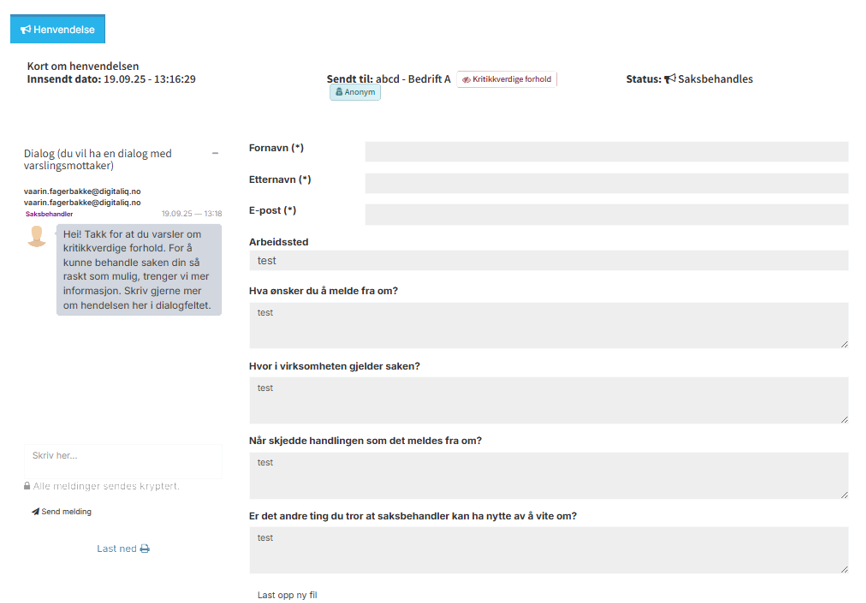Click into the Fornavn input field
The height and width of the screenshot is (603, 866).
(x=606, y=152)
